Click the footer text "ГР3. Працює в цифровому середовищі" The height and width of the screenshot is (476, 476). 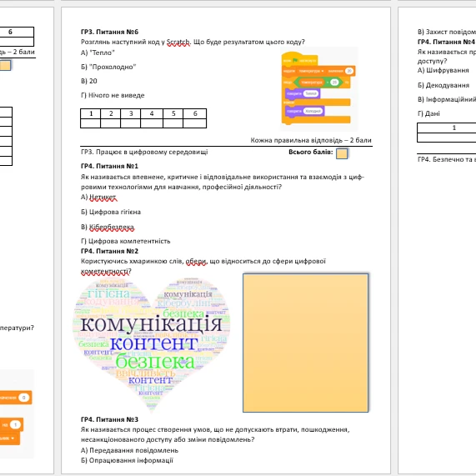point(144,152)
